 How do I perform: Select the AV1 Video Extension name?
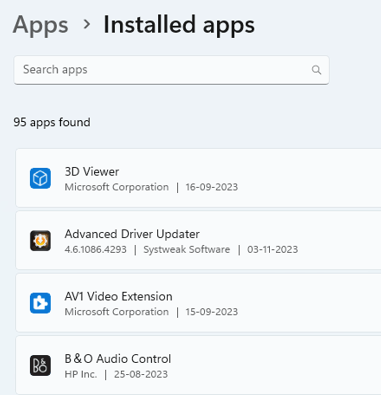tap(118, 296)
